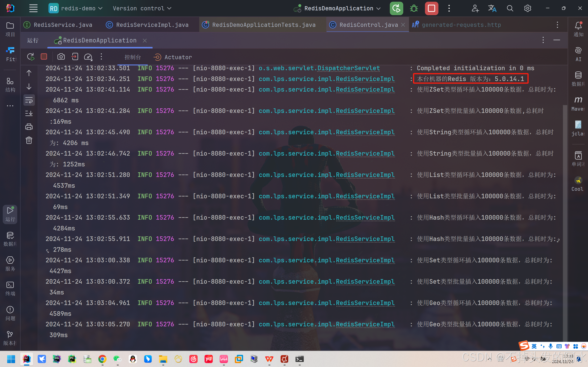Open run panel options menu
Image resolution: width=588 pixels, height=367 pixels.
[543, 40]
